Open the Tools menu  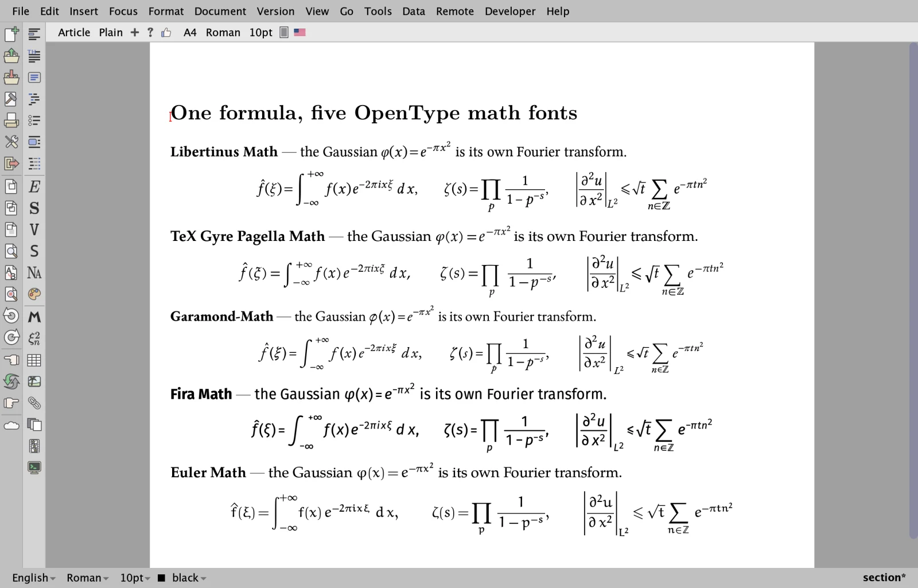378,11
